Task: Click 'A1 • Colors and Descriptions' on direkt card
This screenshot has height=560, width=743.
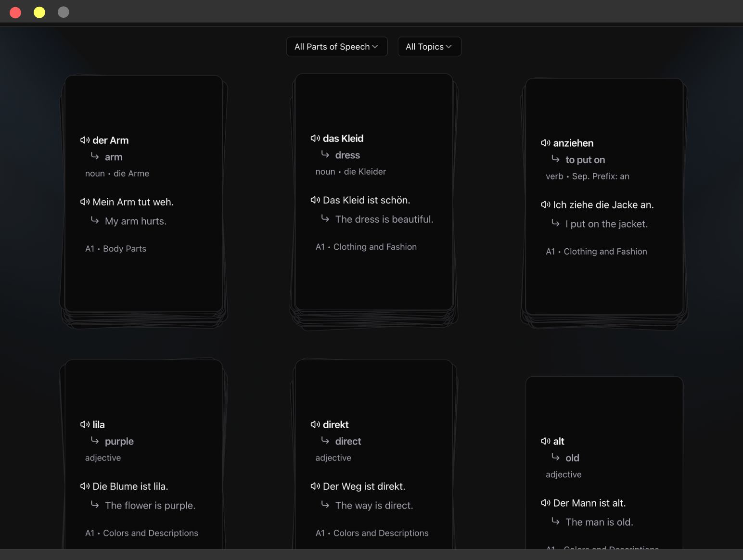Action: coord(372,533)
